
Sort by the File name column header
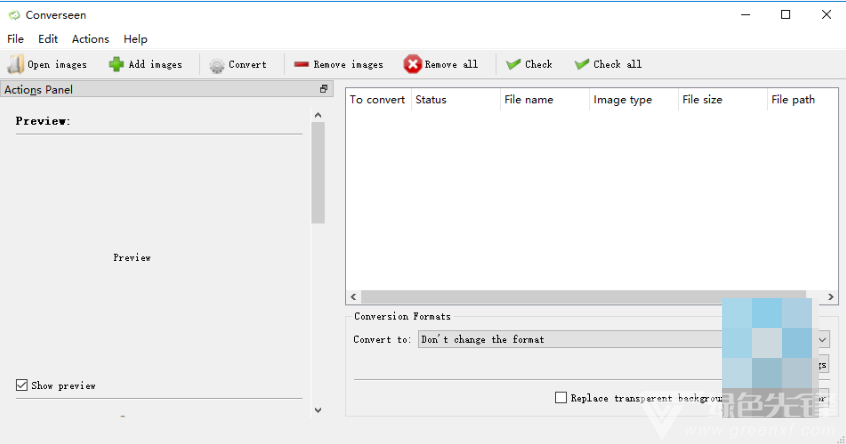(x=545, y=99)
